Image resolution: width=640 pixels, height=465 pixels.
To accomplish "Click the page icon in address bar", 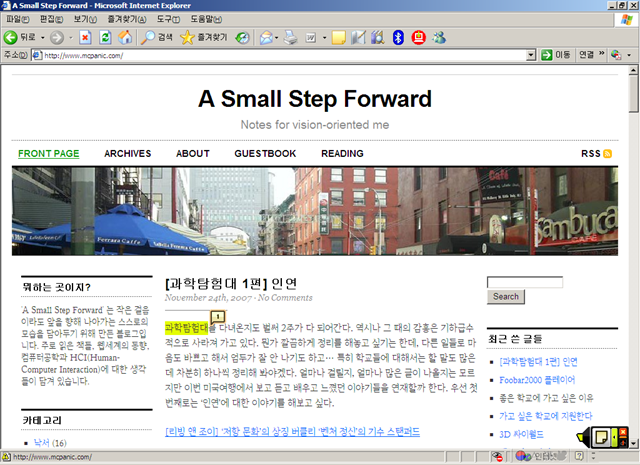I will click(x=37, y=55).
